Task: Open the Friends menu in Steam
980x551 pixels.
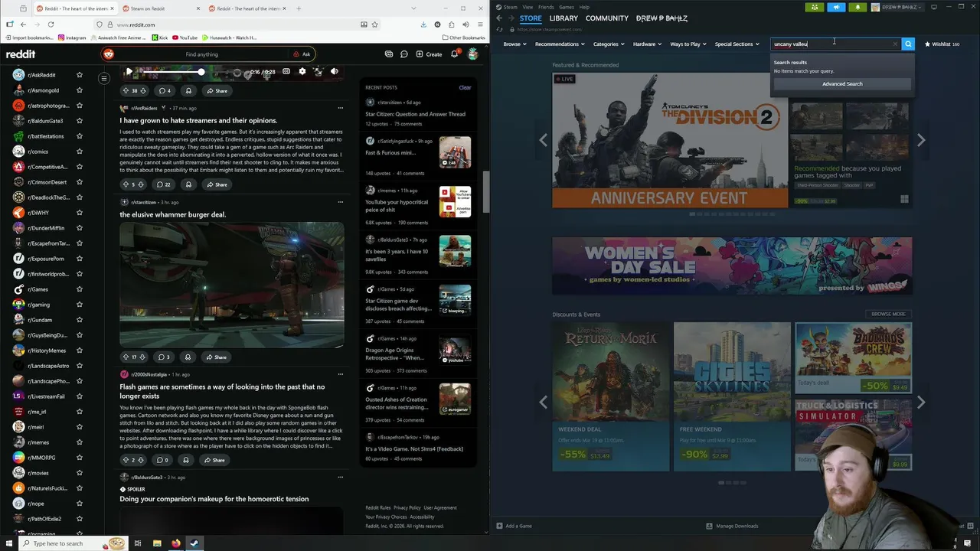Action: (x=546, y=7)
